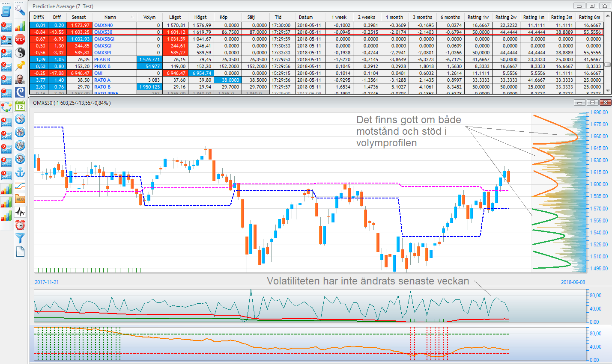Open the scroll document icon in sidebar
The width and height of the screenshot is (612, 364).
6,12
